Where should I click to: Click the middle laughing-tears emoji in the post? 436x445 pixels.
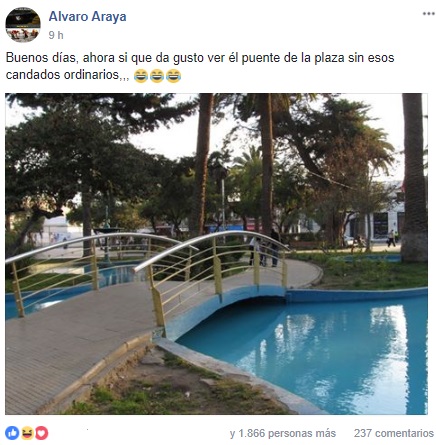pyautogui.click(x=157, y=76)
